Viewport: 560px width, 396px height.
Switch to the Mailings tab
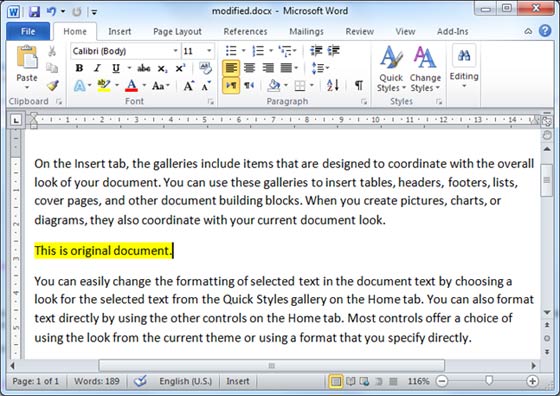(x=306, y=31)
